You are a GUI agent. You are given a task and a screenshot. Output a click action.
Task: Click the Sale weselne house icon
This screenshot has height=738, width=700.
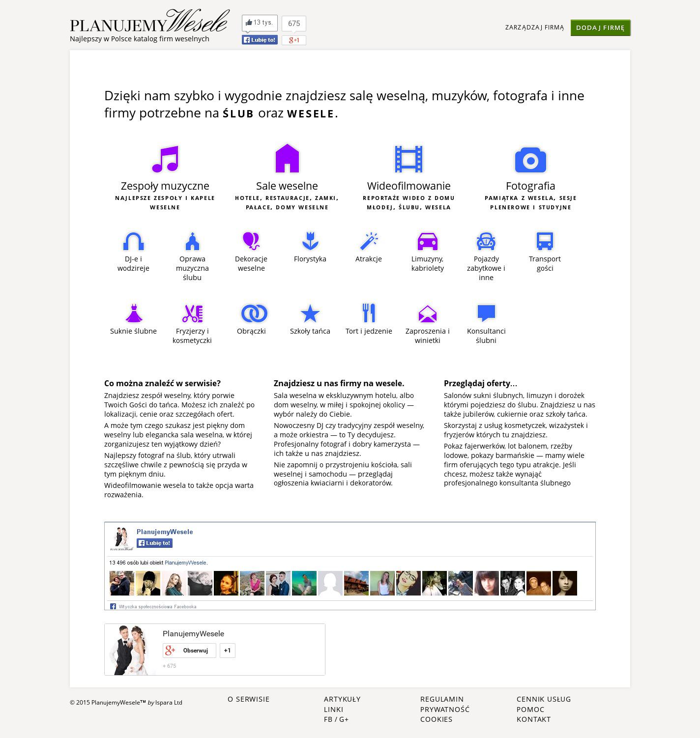[287, 158]
